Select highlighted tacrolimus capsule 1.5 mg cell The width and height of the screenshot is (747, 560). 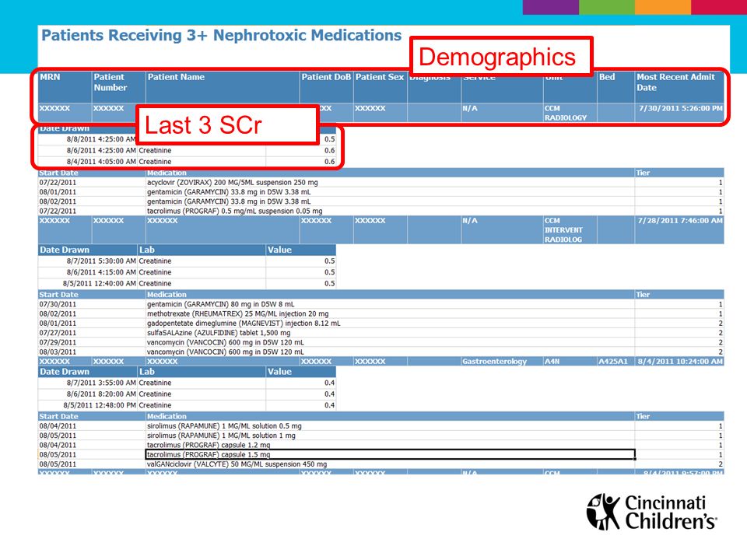click(390, 455)
